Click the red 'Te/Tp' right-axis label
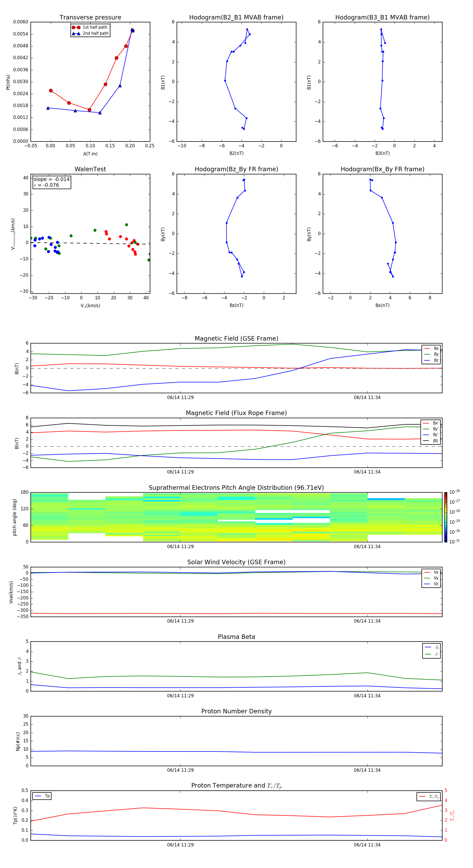The width and height of the screenshot is (473, 868). pyautogui.click(x=452, y=815)
